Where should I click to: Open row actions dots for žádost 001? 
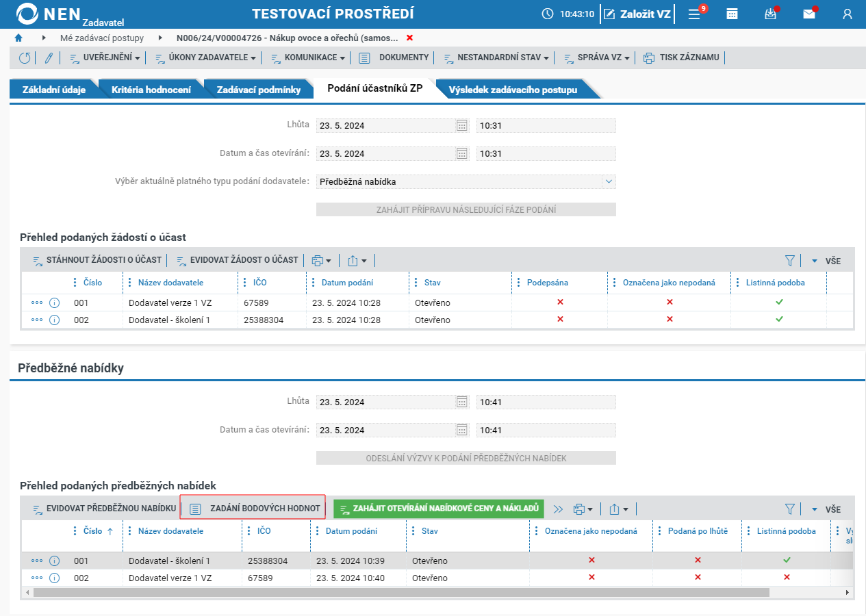coord(37,303)
